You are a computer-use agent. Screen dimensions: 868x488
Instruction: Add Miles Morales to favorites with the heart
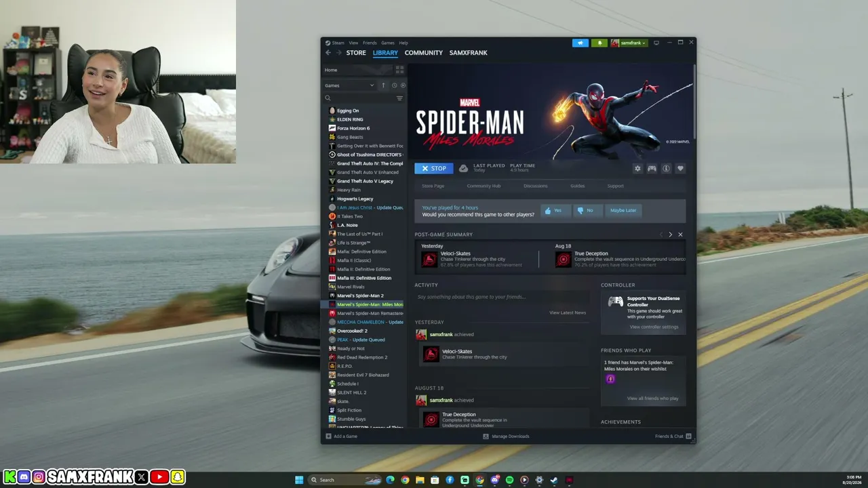pyautogui.click(x=680, y=169)
